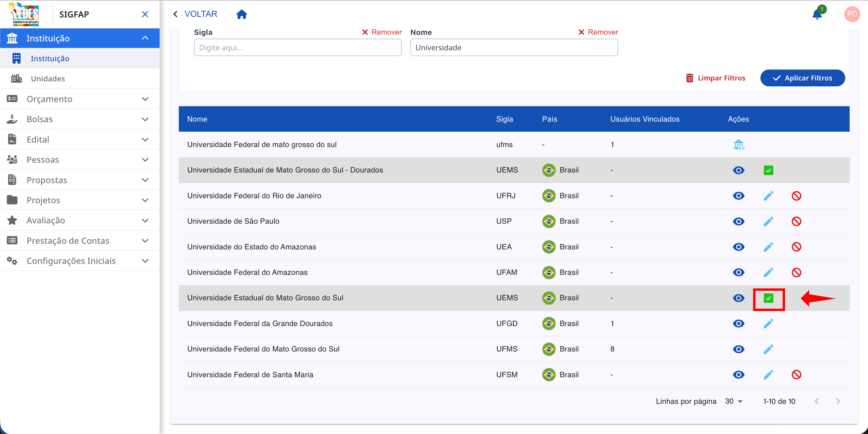
Task: Click the link-institution icon for ufms row
Action: coord(738,145)
